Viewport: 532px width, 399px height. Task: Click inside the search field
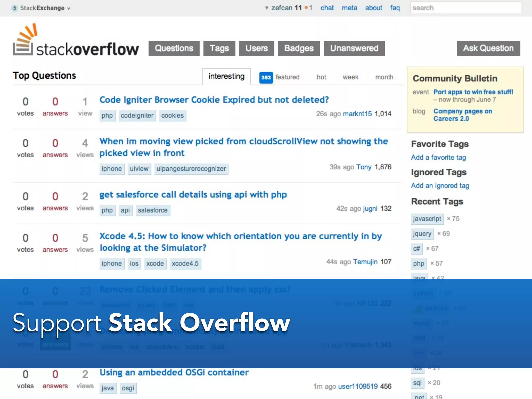(x=465, y=8)
